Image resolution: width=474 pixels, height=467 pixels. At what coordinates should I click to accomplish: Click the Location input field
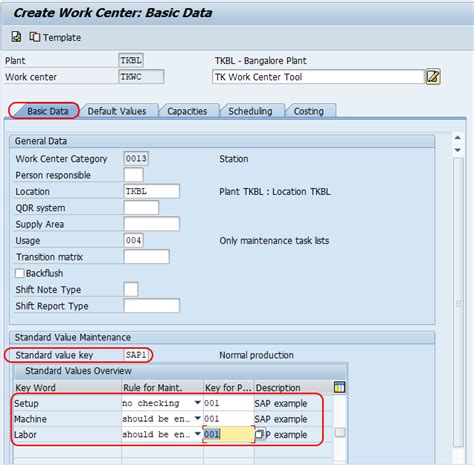coord(151,191)
